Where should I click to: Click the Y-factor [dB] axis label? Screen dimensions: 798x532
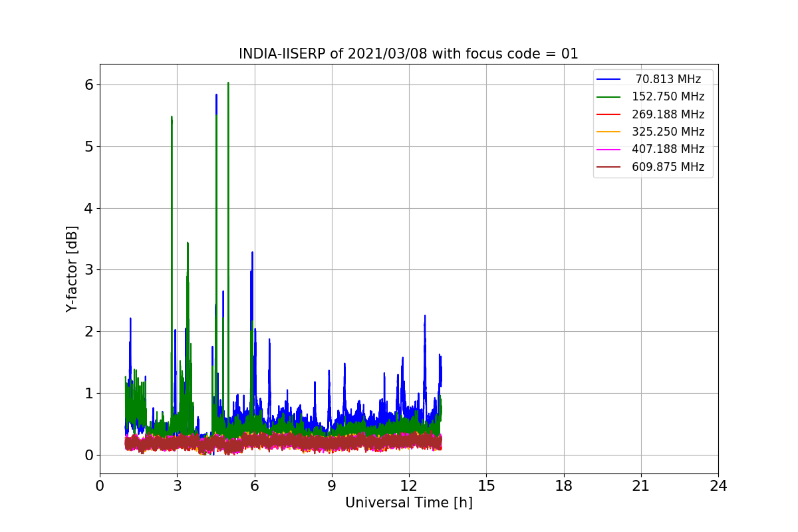click(72, 269)
